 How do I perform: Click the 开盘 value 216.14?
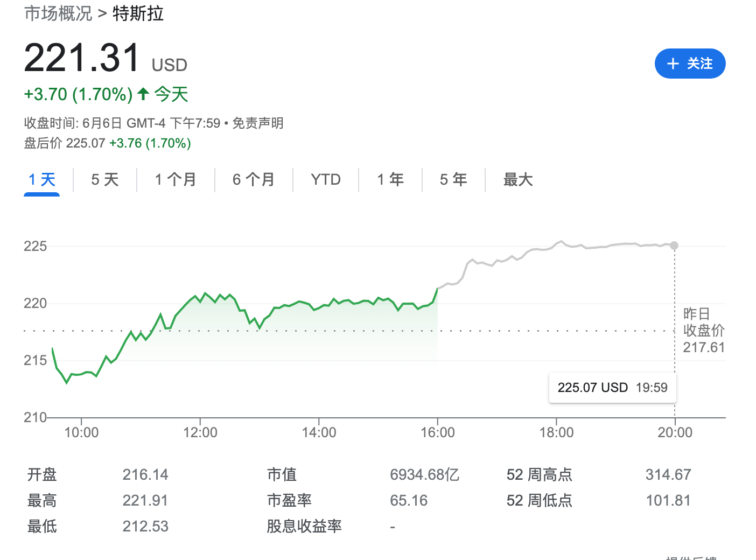tap(145, 475)
